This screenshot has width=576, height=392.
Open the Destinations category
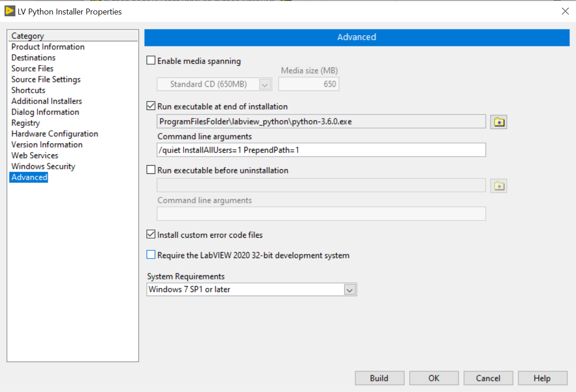(34, 58)
